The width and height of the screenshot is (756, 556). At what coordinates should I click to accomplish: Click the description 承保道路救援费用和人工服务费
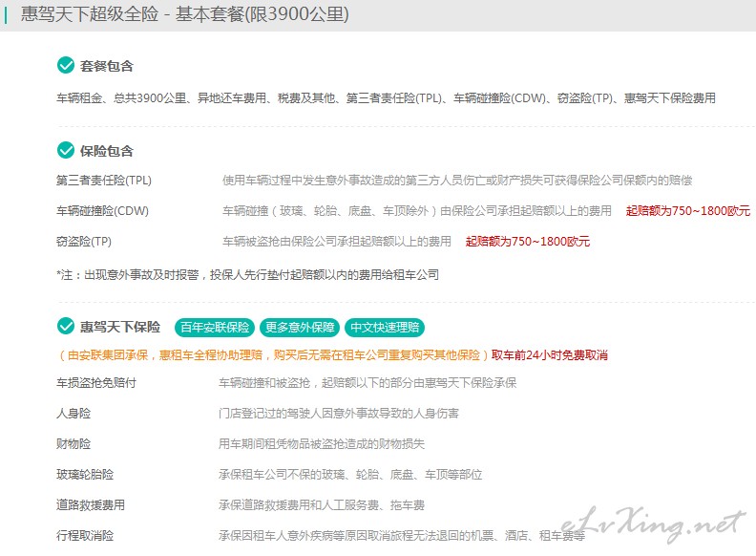[x=321, y=504]
